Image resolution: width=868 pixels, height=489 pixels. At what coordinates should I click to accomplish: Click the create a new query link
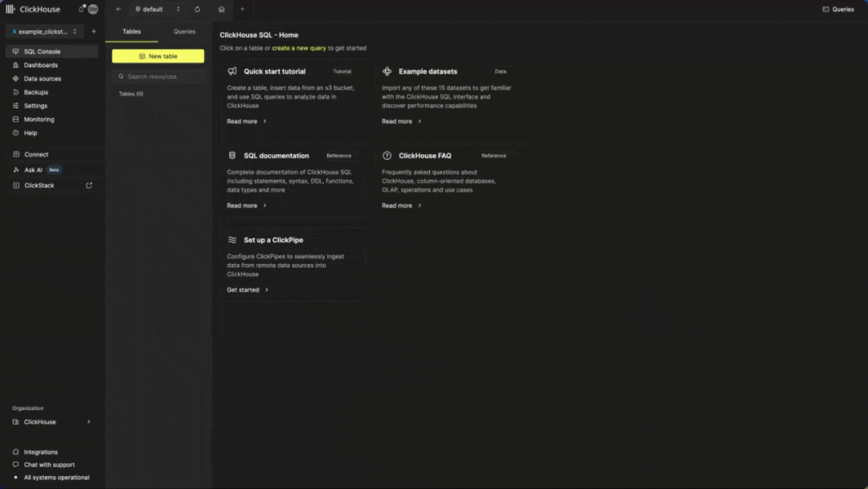(299, 48)
